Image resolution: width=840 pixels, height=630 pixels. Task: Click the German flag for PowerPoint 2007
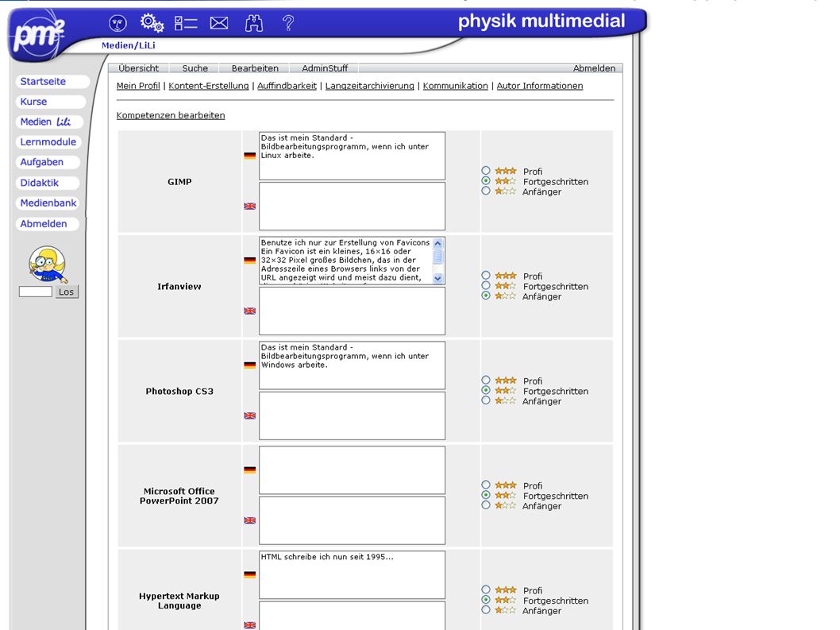point(249,470)
